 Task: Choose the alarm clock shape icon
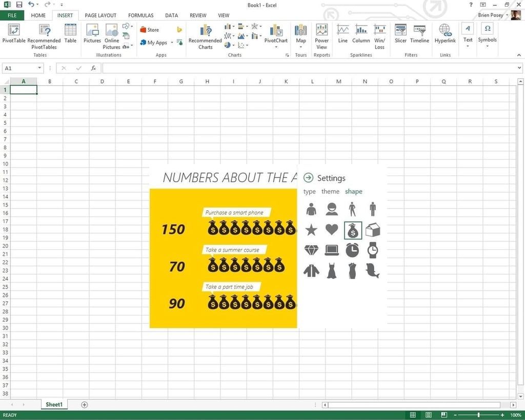[x=352, y=250]
